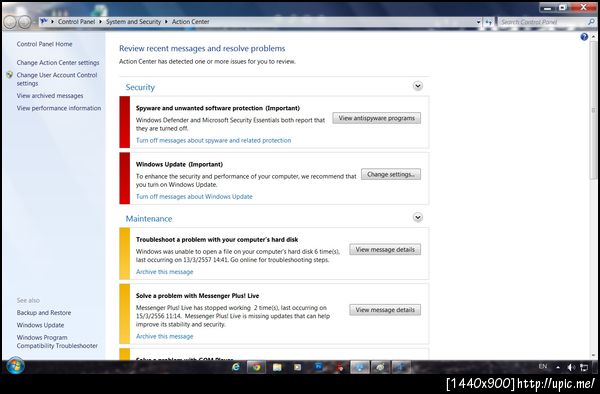The height and width of the screenshot is (394, 600).
Task: Click View antispyware programs button
Action: pyautogui.click(x=377, y=118)
